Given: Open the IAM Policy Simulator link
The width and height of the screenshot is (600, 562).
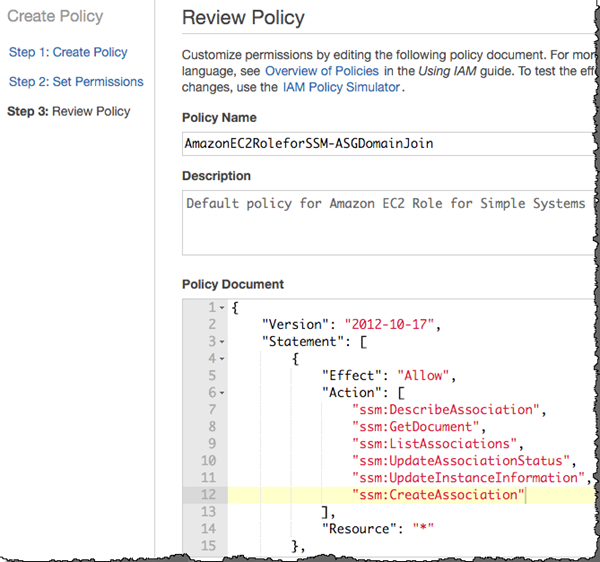Looking at the screenshot, I should point(341,87).
